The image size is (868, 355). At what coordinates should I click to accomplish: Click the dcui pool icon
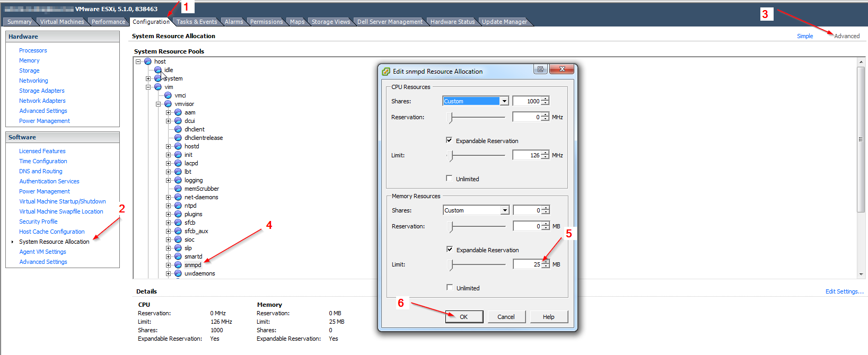point(178,121)
